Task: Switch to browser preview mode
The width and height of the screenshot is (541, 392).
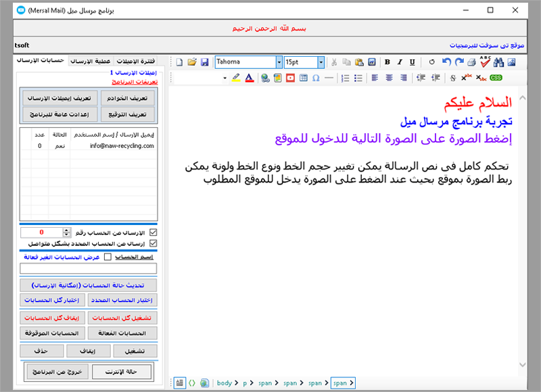Action: coord(205,383)
